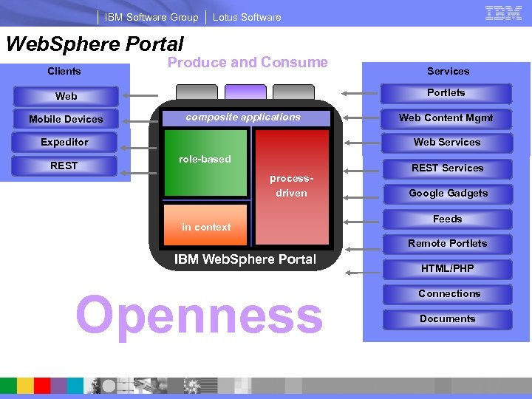Image resolution: width=532 pixels, height=399 pixels.
Task: Select the Google Gadgets button
Action: pos(449,194)
